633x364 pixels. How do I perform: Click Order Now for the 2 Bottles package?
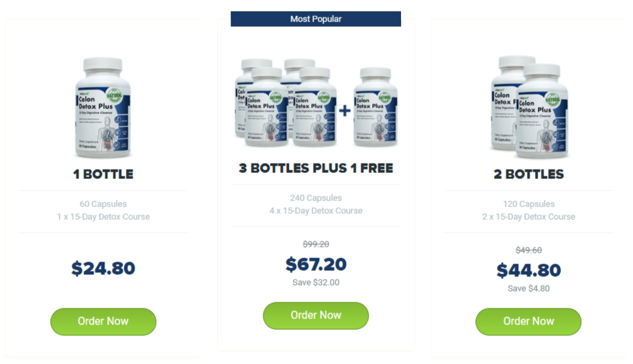click(528, 321)
